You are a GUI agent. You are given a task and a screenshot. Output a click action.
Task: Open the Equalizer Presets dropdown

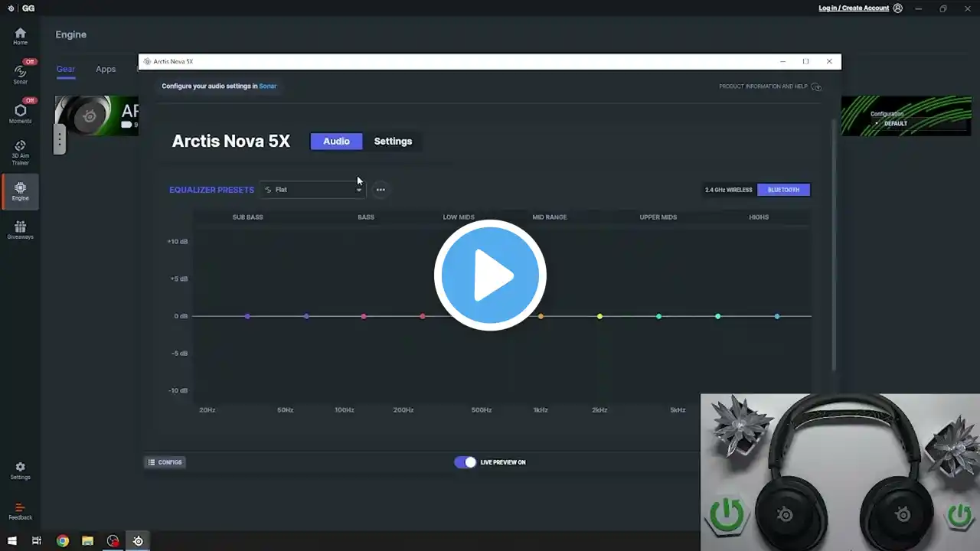(x=312, y=190)
